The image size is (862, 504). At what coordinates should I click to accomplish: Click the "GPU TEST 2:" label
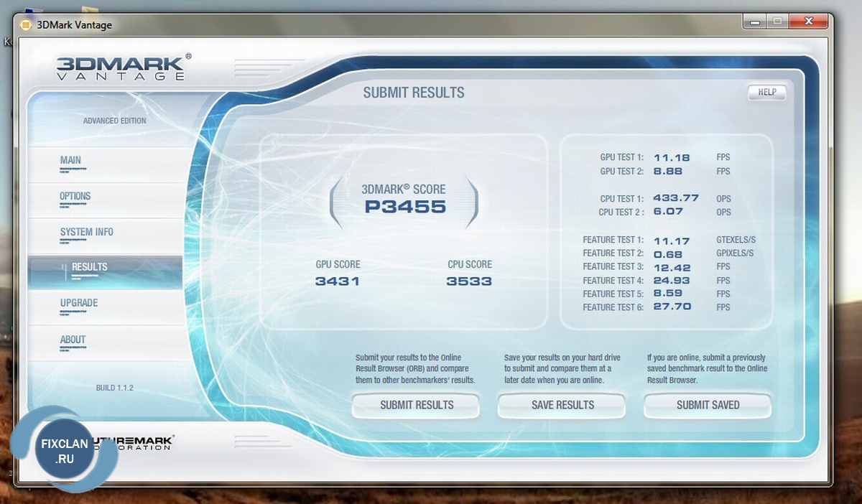pyautogui.click(x=622, y=172)
